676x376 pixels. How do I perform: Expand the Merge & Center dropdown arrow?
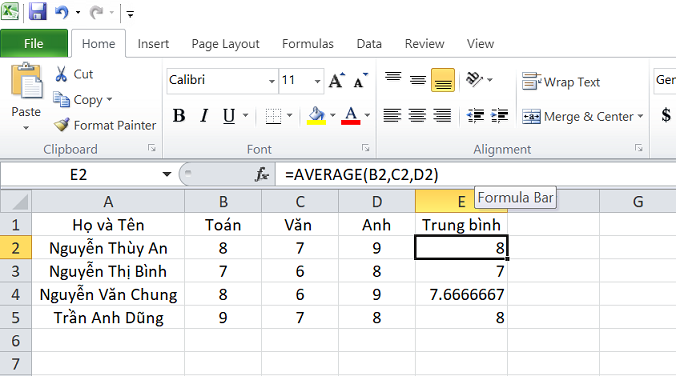click(640, 116)
